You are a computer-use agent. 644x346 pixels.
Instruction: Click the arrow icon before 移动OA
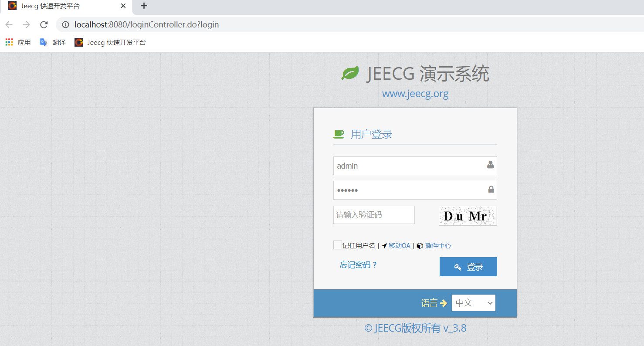384,246
